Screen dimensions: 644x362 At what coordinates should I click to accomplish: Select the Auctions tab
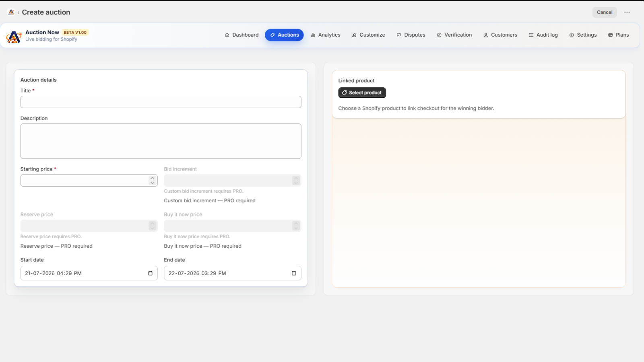[x=284, y=35]
